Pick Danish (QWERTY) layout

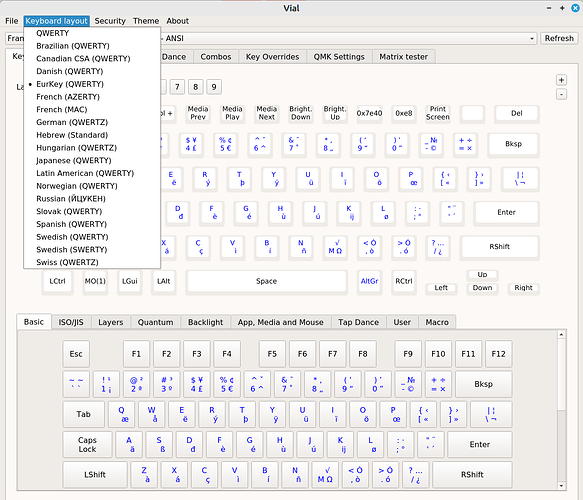92,71
